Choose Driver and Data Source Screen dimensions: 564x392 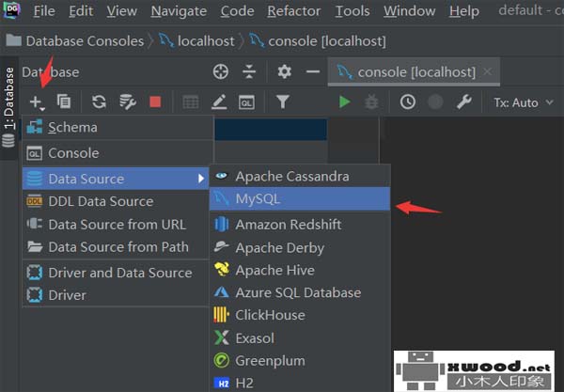click(116, 273)
